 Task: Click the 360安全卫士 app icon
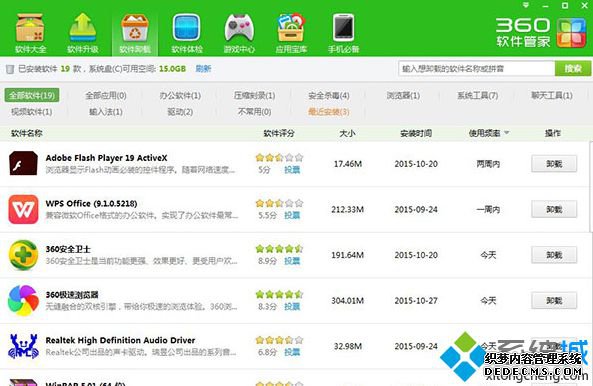[x=23, y=255]
